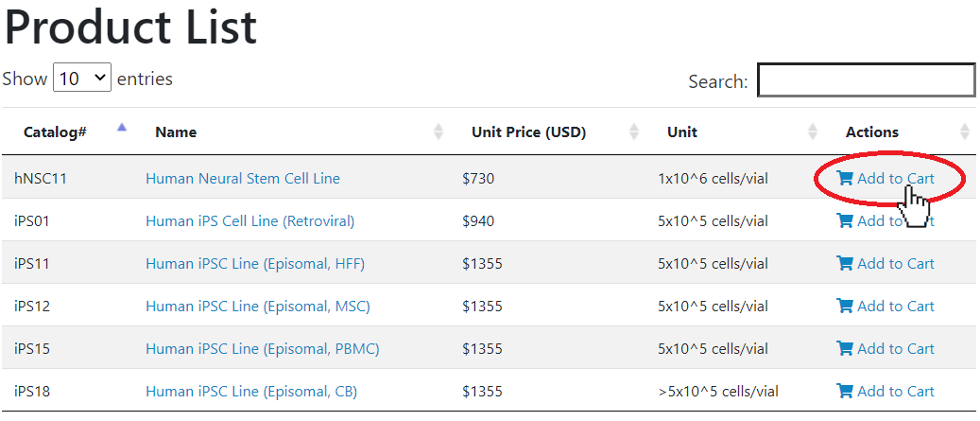This screenshot has height=421, width=980.
Task: Open Human iPSC Line (Episomal, HFF)
Action: (x=255, y=264)
